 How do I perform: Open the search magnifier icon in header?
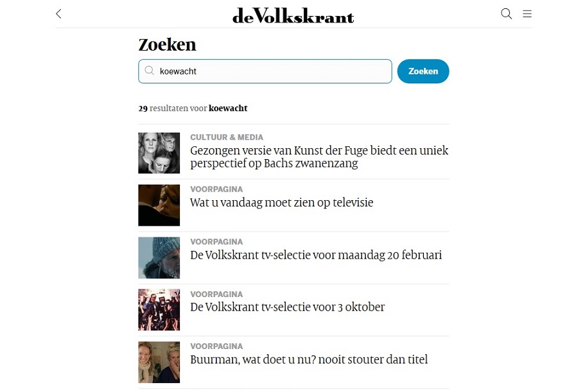point(506,14)
